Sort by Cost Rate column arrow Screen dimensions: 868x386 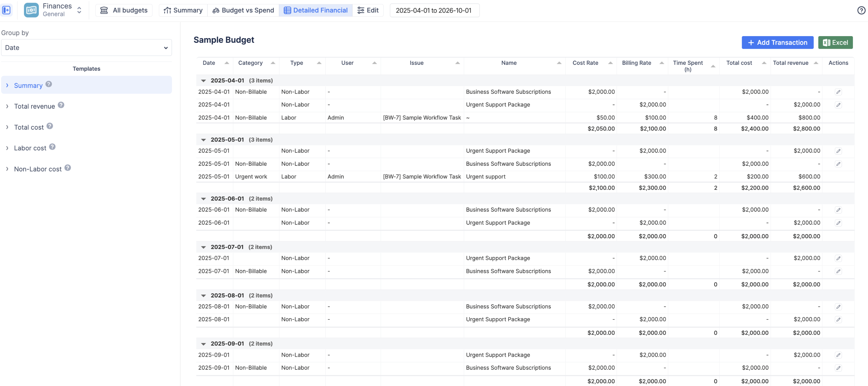coord(610,63)
